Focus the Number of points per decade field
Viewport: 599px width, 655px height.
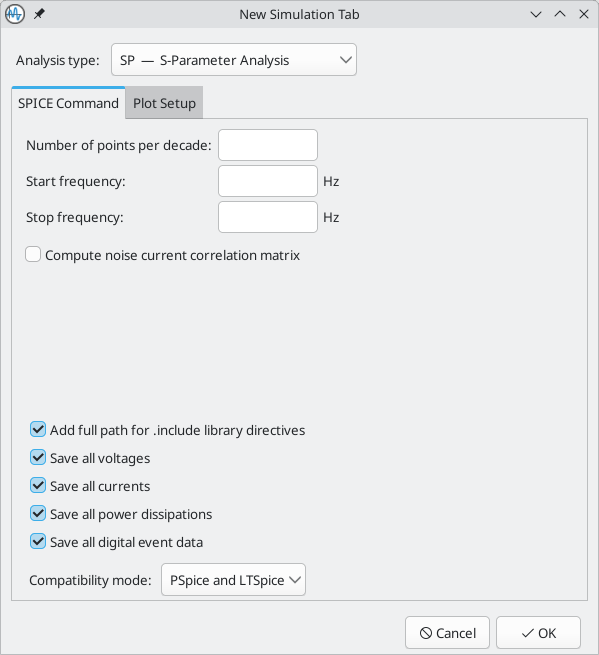coord(268,145)
